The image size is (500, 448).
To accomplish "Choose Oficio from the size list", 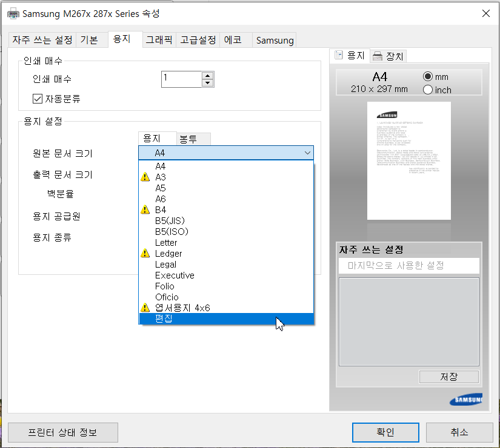I will click(x=226, y=297).
